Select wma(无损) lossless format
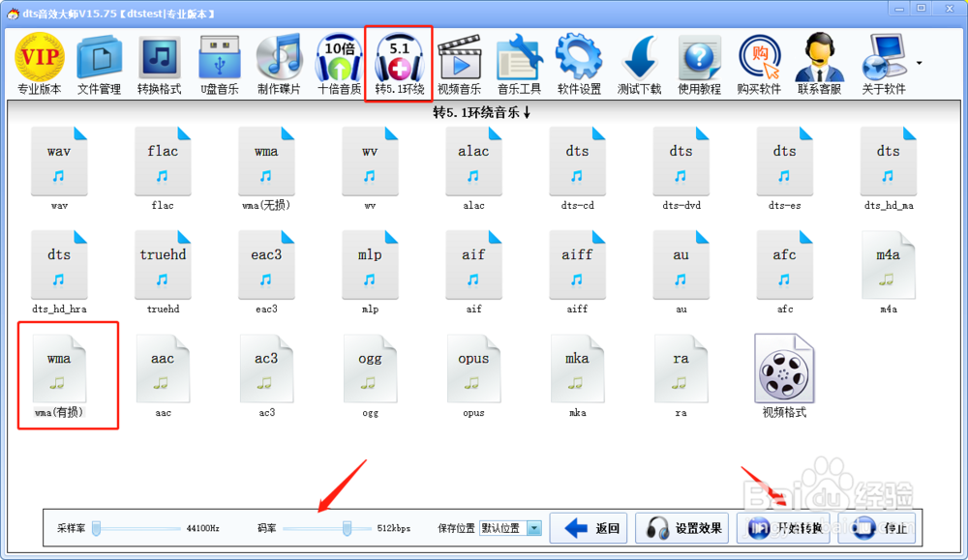 pos(266,169)
